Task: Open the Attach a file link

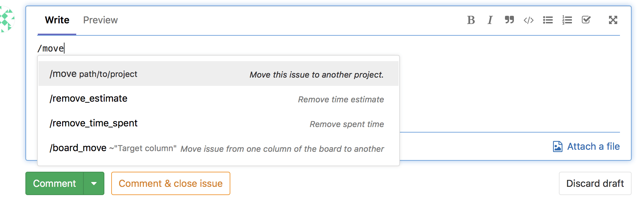Action: tap(593, 146)
